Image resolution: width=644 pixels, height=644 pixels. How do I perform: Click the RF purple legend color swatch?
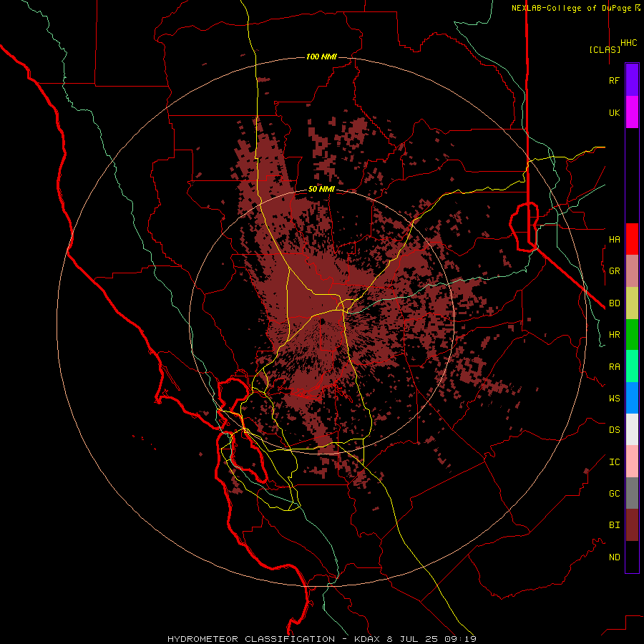coord(632,80)
